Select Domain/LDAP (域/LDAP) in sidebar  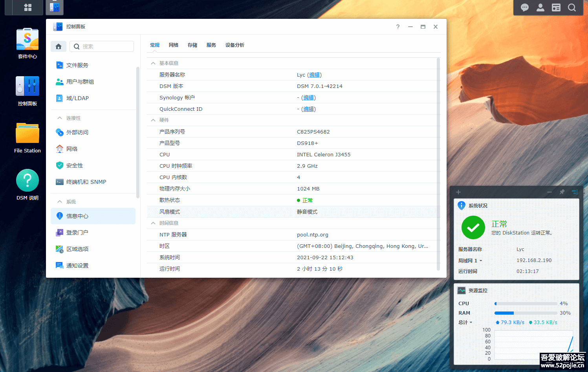tap(93, 98)
